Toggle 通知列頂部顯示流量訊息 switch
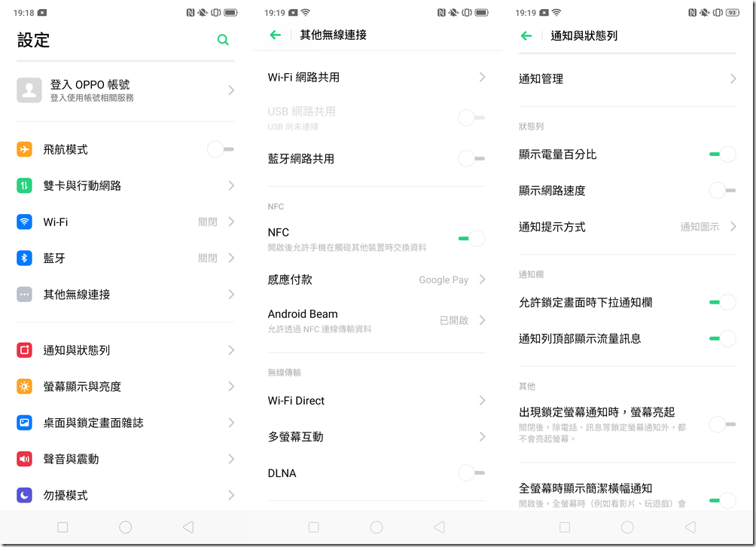 point(722,338)
